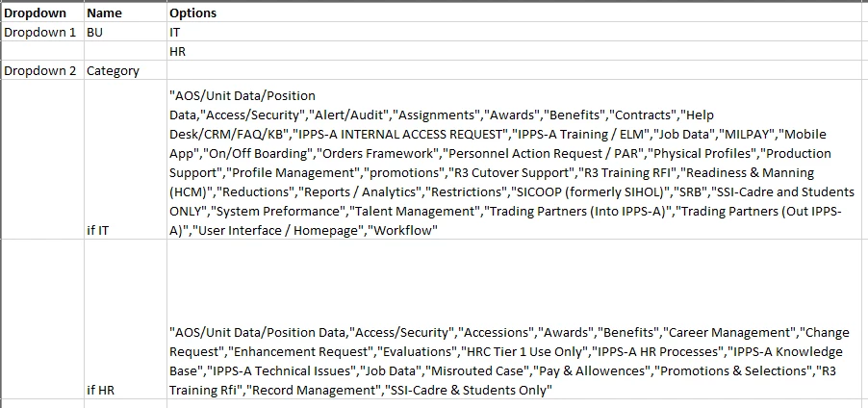This screenshot has height=408, width=868.
Task: Select the cell containing 'HR' option
Action: pos(517,51)
